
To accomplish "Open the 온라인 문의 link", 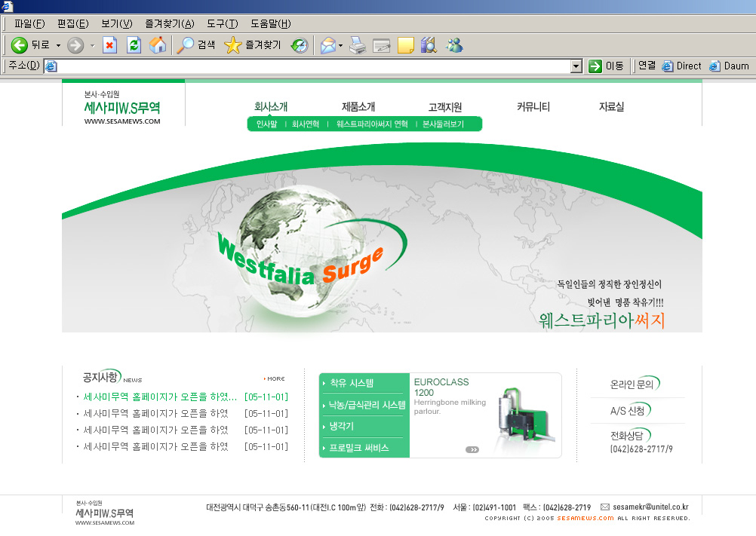I will click(632, 384).
